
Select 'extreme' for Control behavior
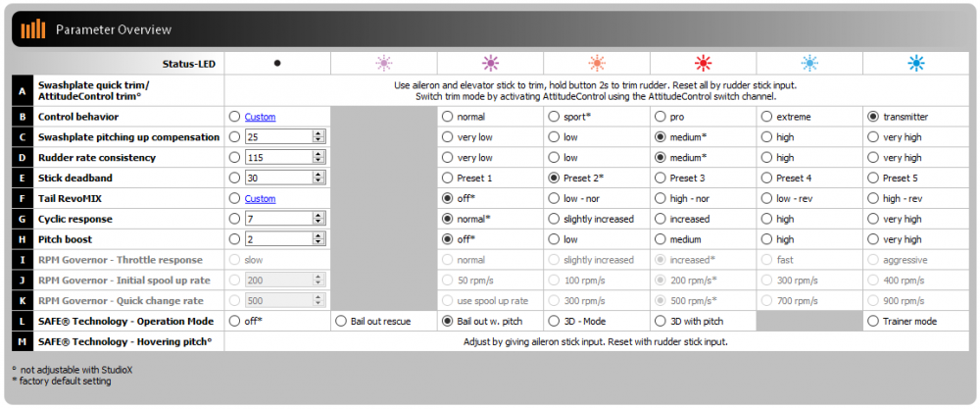pyautogui.click(x=767, y=117)
